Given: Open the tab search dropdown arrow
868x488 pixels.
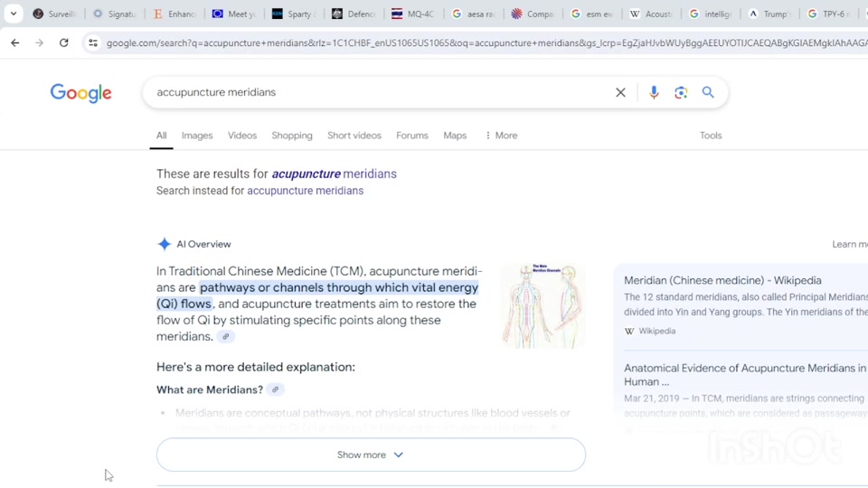Looking at the screenshot, I should click(14, 14).
